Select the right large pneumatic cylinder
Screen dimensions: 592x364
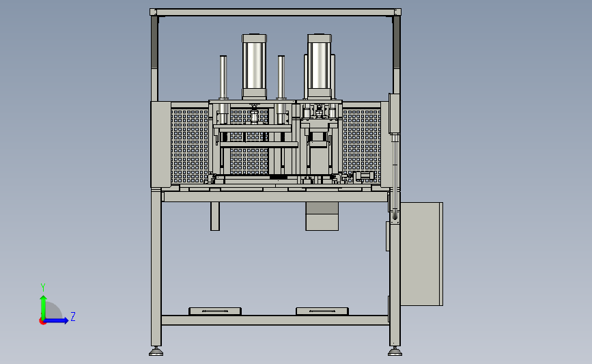(320, 67)
